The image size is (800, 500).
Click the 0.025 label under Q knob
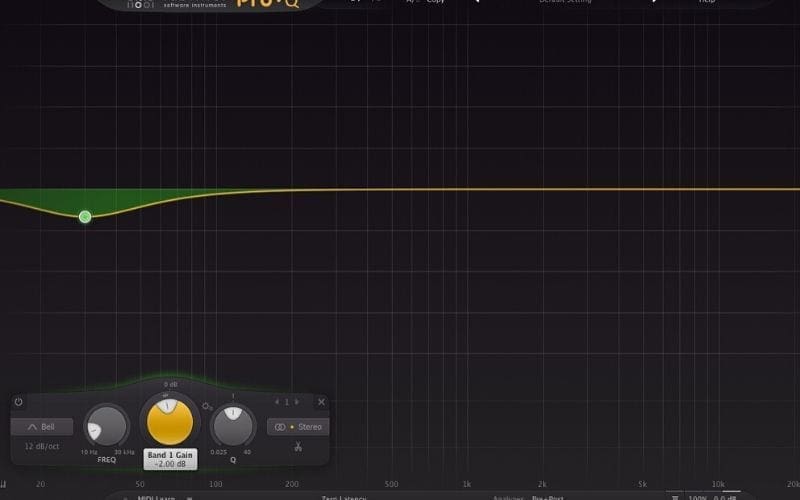click(x=218, y=452)
